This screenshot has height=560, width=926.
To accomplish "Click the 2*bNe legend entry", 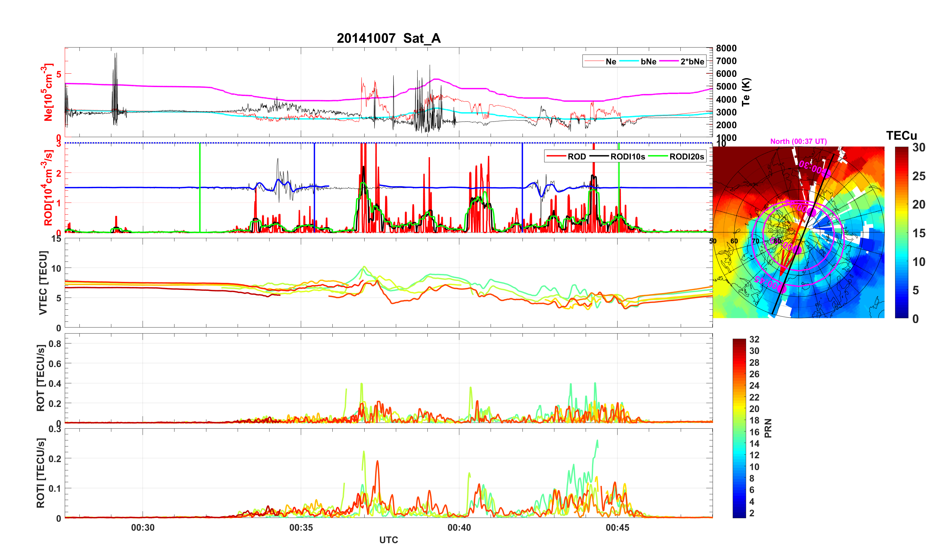I will (x=692, y=62).
